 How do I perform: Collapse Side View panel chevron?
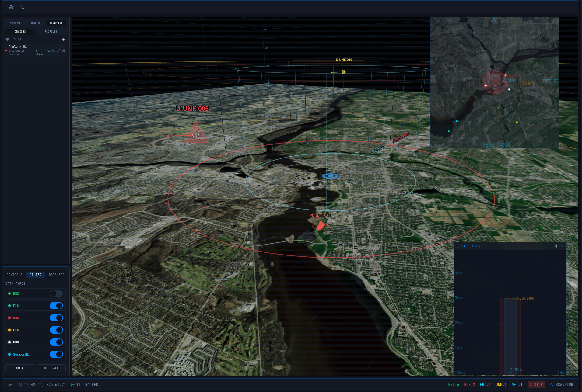[x=562, y=246]
